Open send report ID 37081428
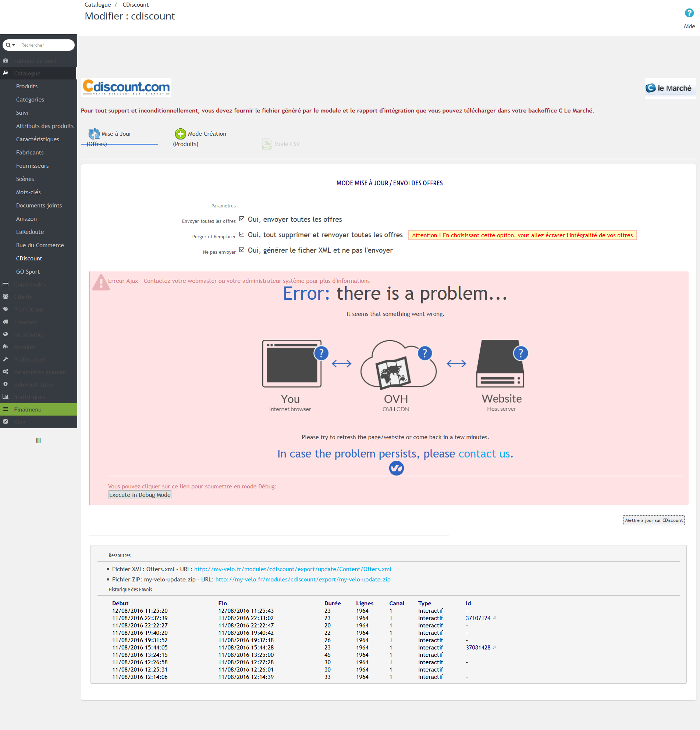This screenshot has width=700, height=730. (x=478, y=647)
